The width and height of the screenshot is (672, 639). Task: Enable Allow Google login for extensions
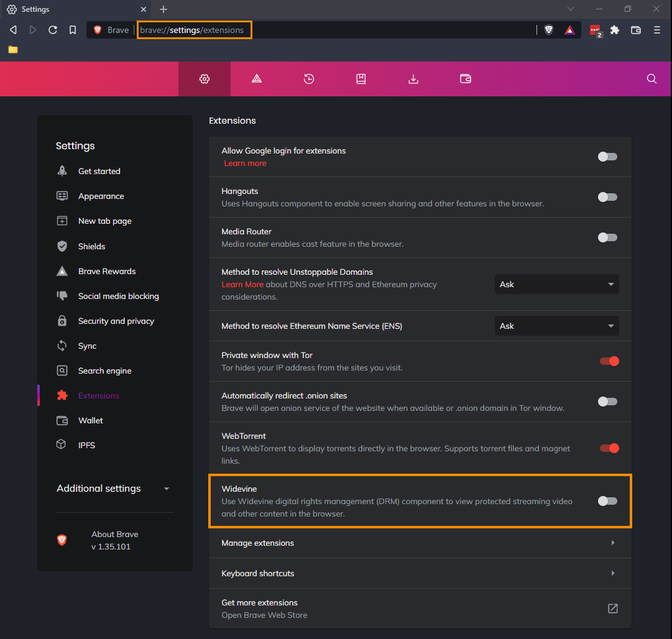(607, 157)
